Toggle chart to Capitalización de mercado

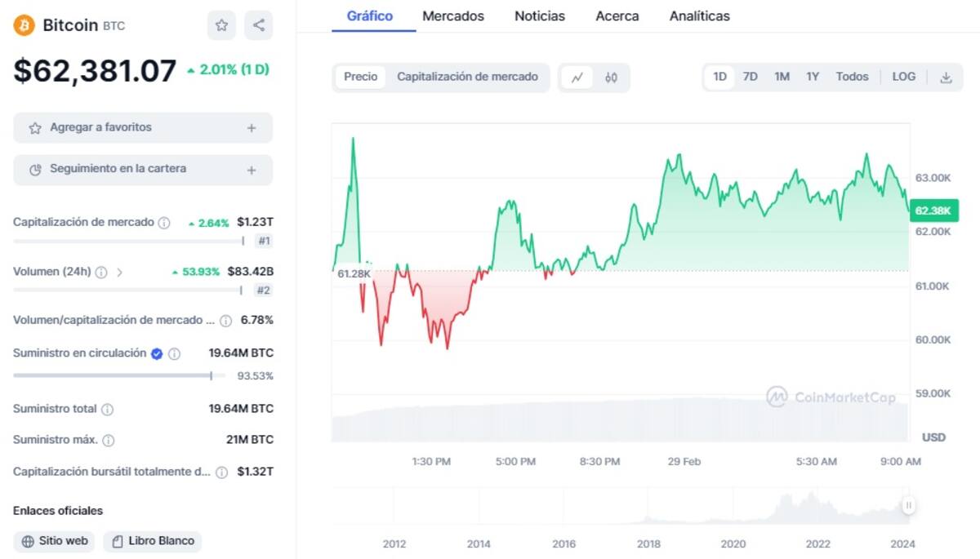(x=467, y=77)
